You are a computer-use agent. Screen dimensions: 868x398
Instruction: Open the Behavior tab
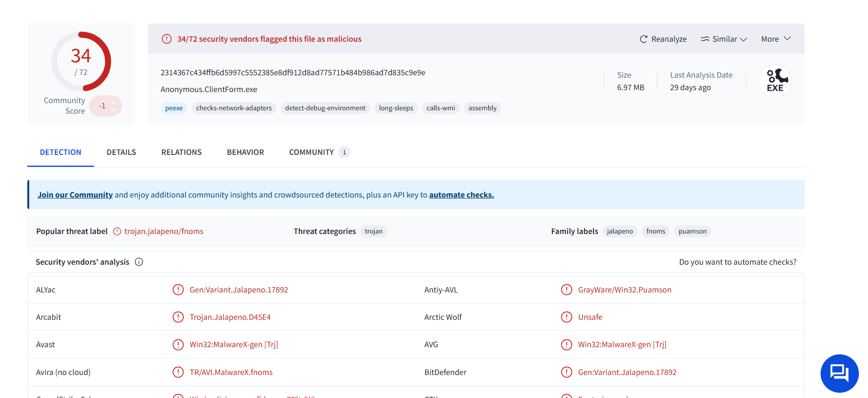245,152
